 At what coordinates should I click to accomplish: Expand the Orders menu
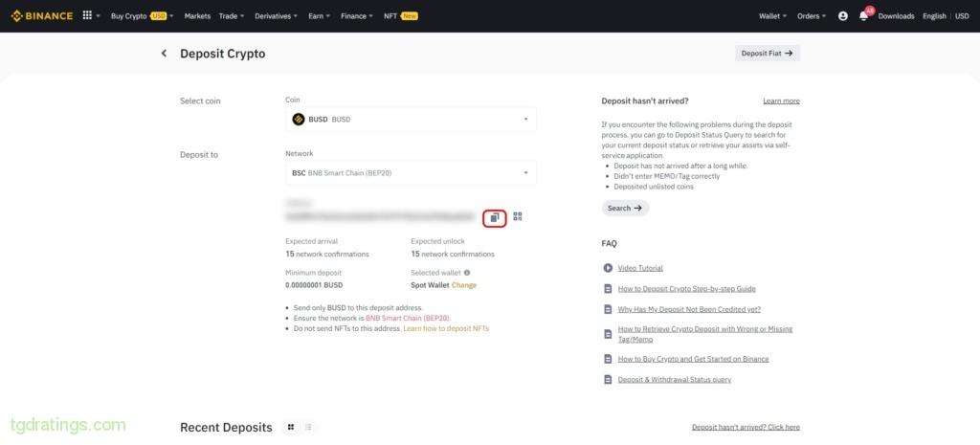[x=812, y=16]
